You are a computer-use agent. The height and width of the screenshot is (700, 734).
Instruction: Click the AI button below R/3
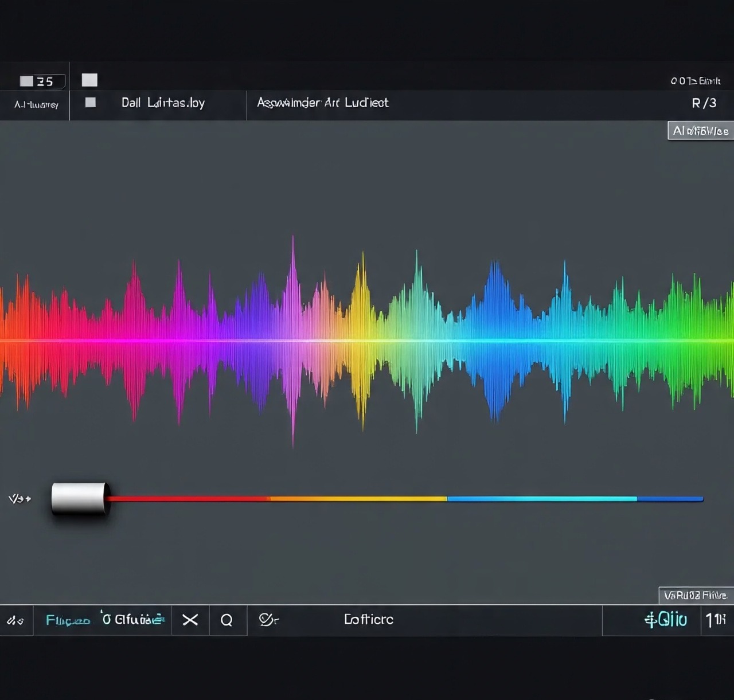click(700, 131)
